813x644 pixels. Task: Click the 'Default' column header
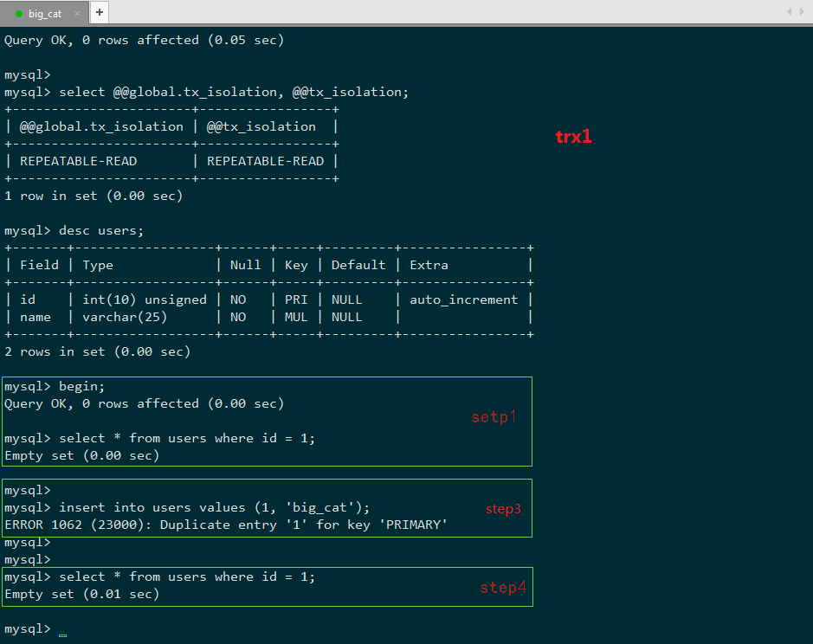click(358, 266)
